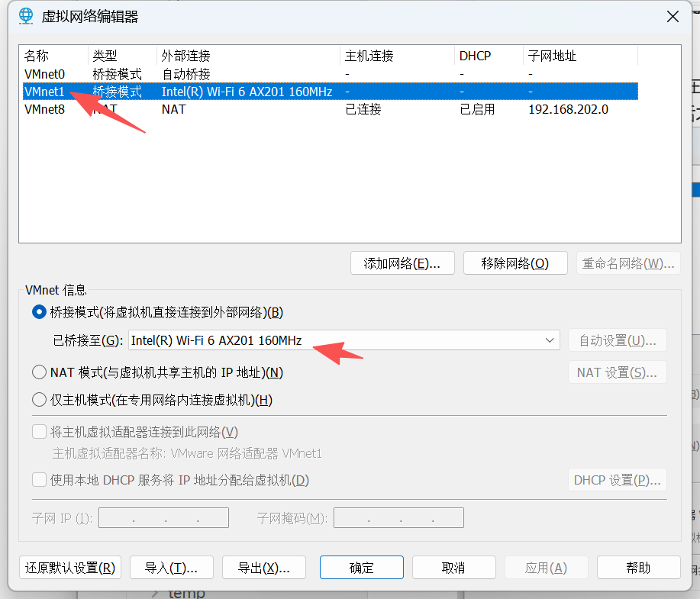Click the 导入(T)... button
Viewport: 700px width, 599px height.
pos(172,567)
